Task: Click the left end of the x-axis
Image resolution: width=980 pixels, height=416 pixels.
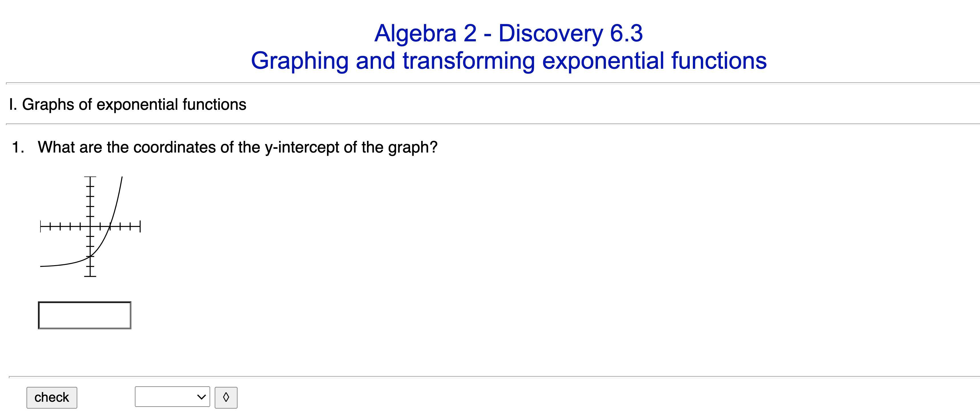Action: (41, 227)
